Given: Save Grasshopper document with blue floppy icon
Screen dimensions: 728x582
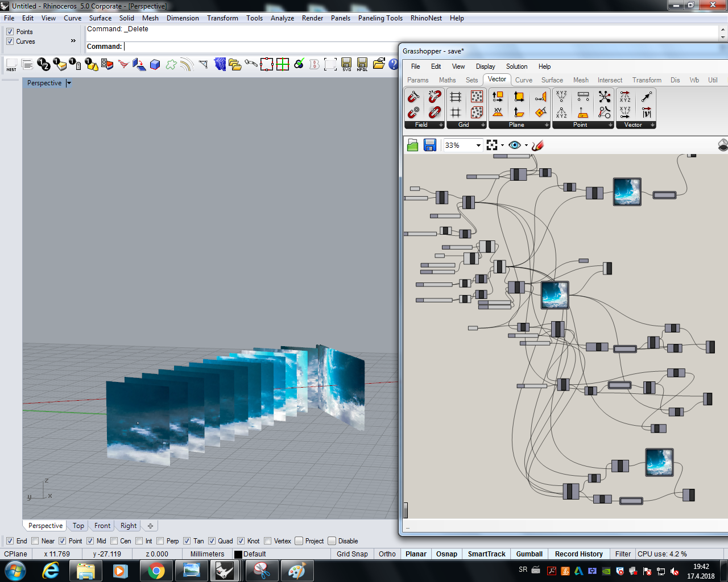Looking at the screenshot, I should [x=430, y=145].
